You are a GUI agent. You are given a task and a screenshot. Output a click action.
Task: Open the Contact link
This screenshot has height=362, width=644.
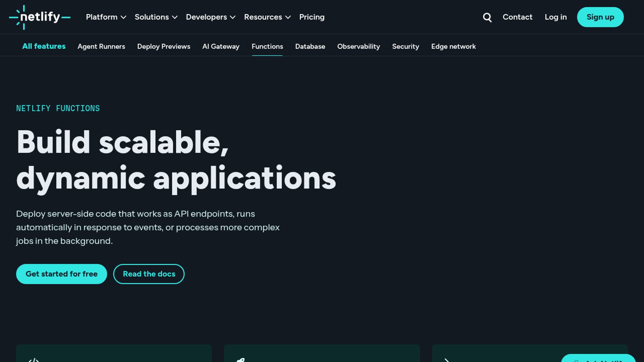click(x=517, y=17)
